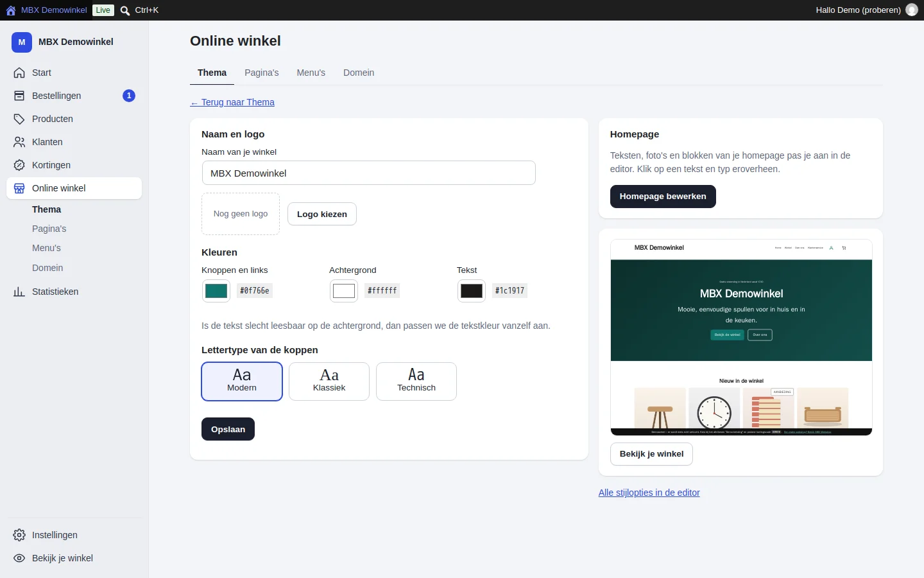Select the Technisch heading font

pyautogui.click(x=416, y=381)
